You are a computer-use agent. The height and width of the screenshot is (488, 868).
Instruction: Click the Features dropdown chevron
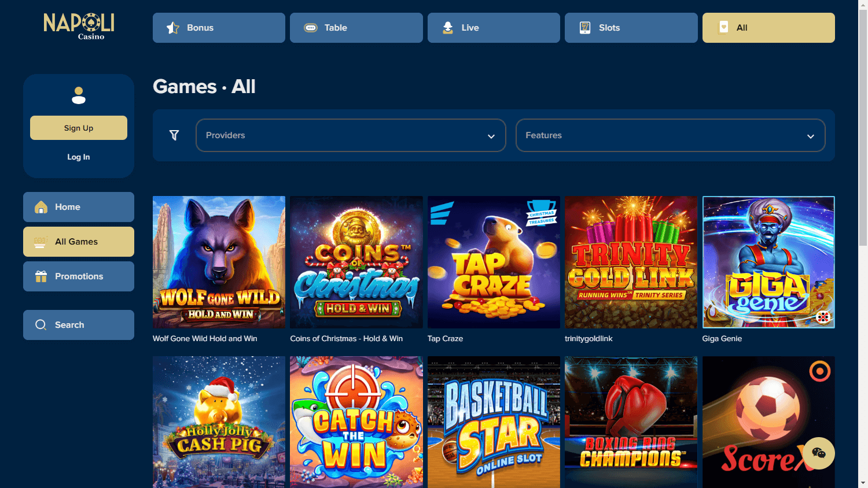811,136
